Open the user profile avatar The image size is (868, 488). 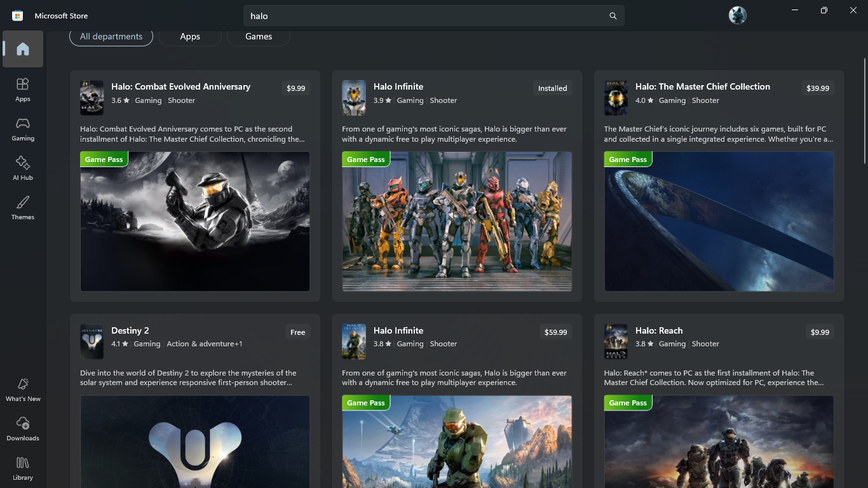coord(738,15)
